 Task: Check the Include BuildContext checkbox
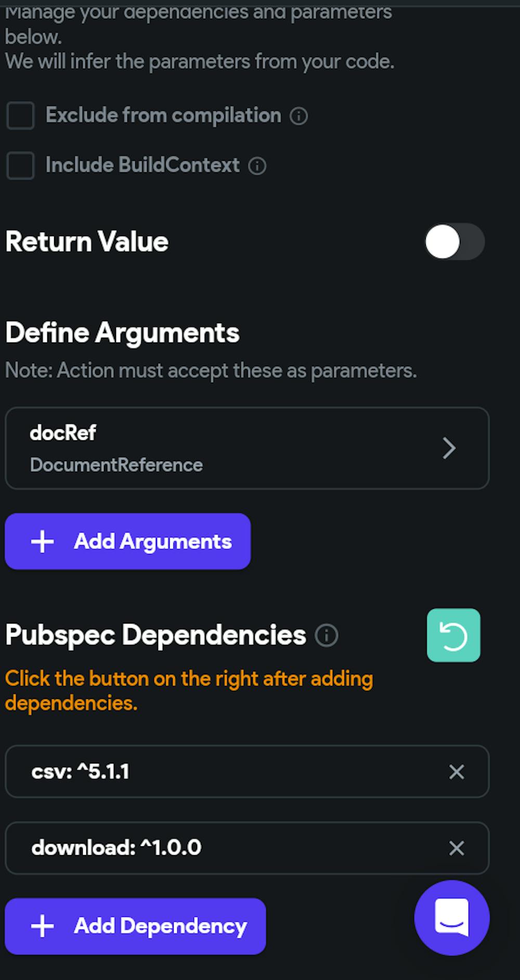coord(20,166)
